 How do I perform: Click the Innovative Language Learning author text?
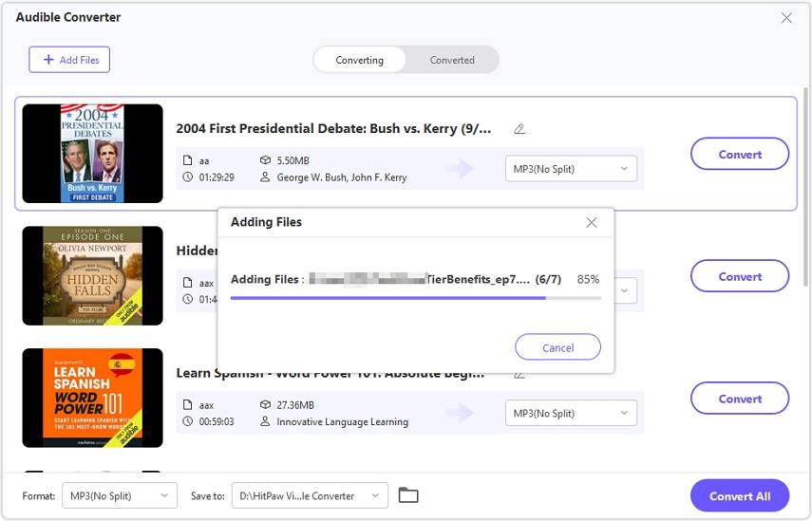(x=342, y=421)
